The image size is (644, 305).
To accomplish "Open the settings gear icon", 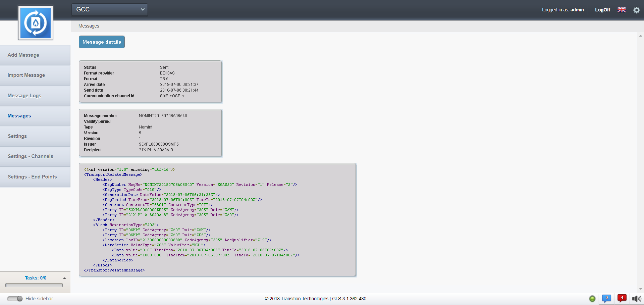I will point(636,10).
